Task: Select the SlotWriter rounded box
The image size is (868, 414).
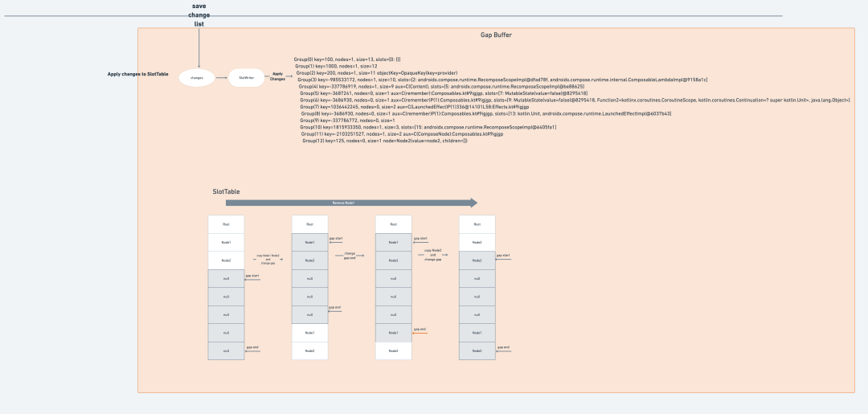Action: click(x=247, y=78)
